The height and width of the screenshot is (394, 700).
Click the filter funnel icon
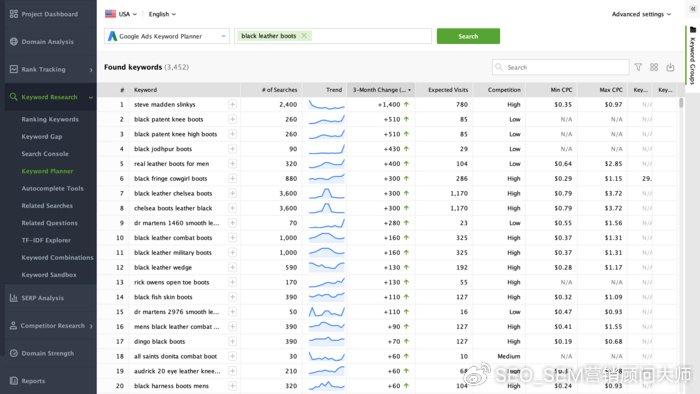click(x=638, y=67)
